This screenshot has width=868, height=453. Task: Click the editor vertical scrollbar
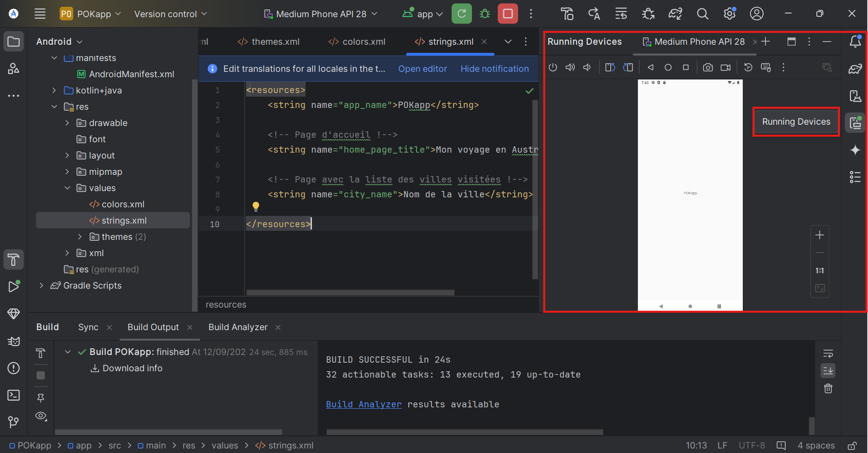coord(535,190)
